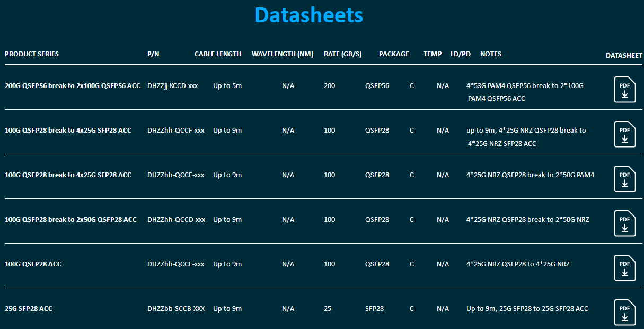Click the Datasheets page heading
This screenshot has width=644, height=329.
[x=309, y=15]
